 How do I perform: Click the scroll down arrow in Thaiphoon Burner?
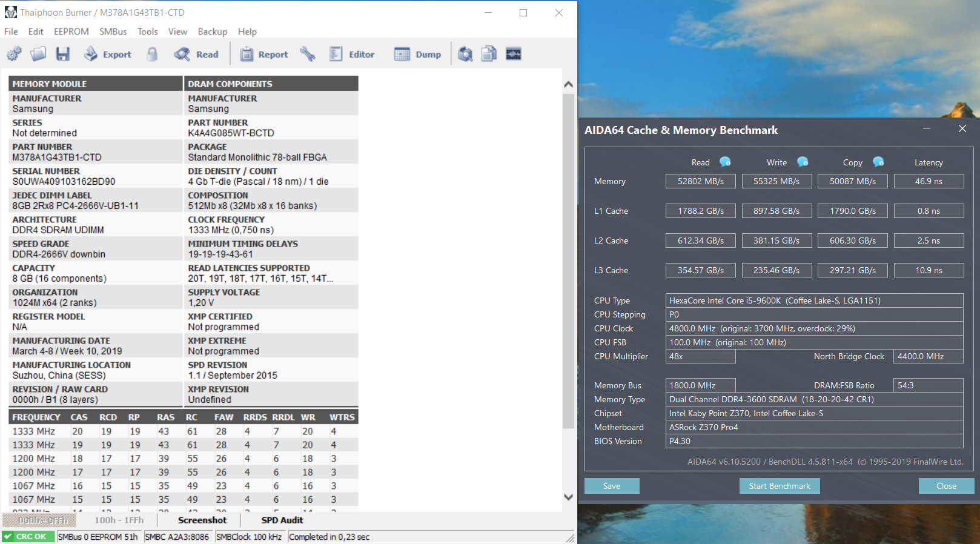pos(568,497)
